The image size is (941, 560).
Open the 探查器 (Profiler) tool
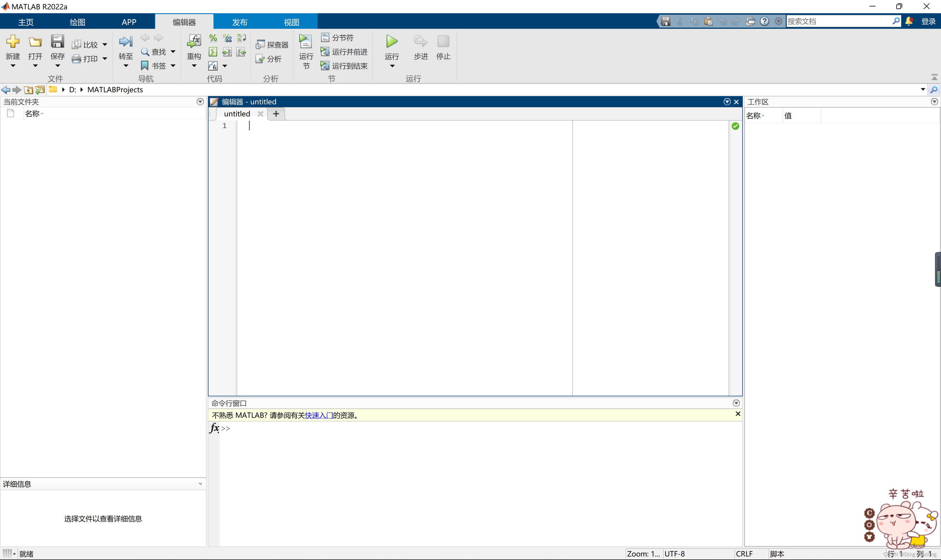click(x=272, y=45)
